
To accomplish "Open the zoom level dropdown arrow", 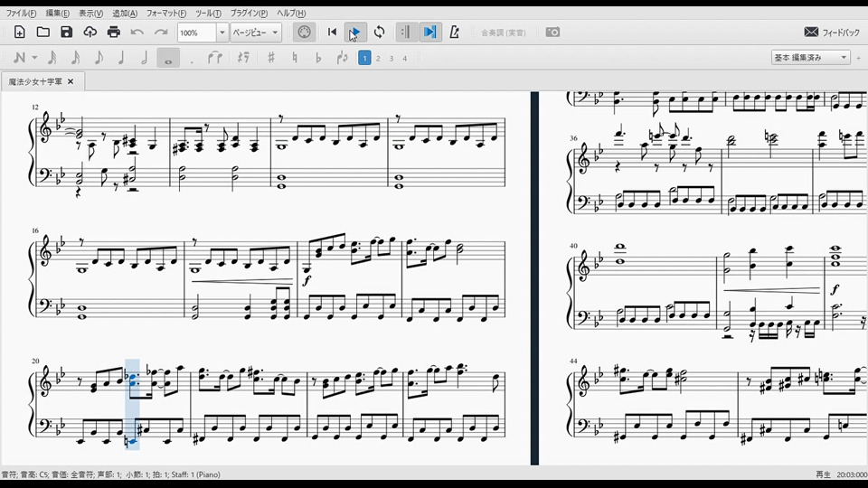I will pyautogui.click(x=222, y=33).
